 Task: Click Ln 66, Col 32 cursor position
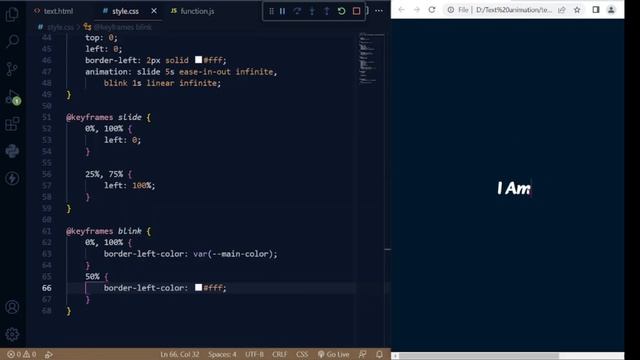pyautogui.click(x=180, y=354)
